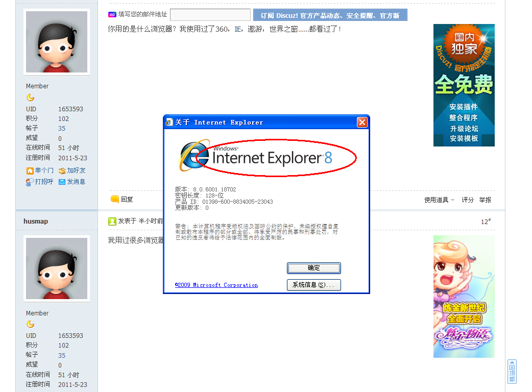
Task: Open husmap's post count 35 link
Action: (62, 355)
